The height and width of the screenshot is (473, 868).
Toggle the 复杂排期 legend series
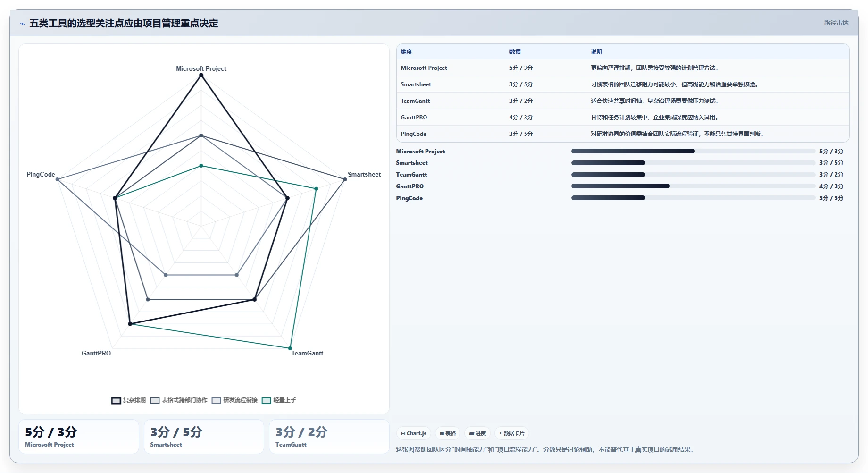click(x=128, y=400)
